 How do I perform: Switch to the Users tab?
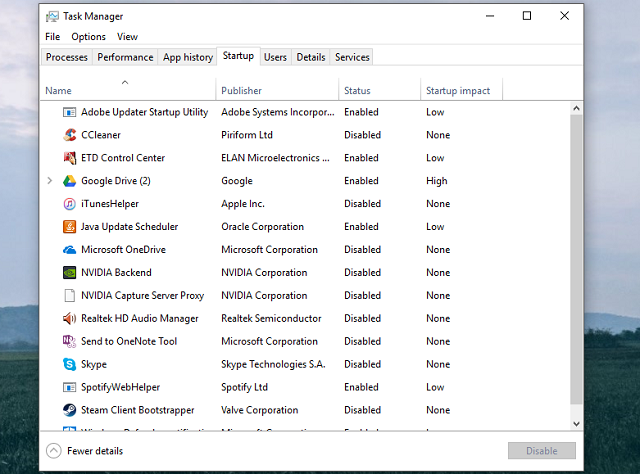275,57
